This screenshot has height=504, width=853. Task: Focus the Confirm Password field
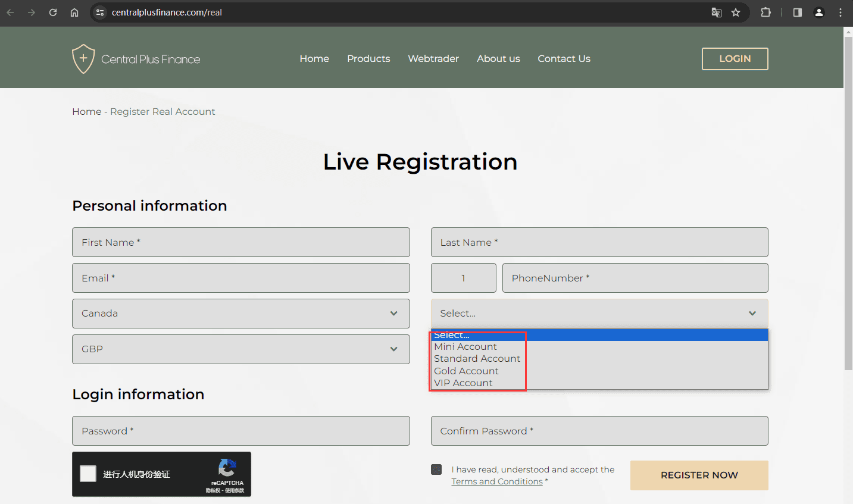599,431
